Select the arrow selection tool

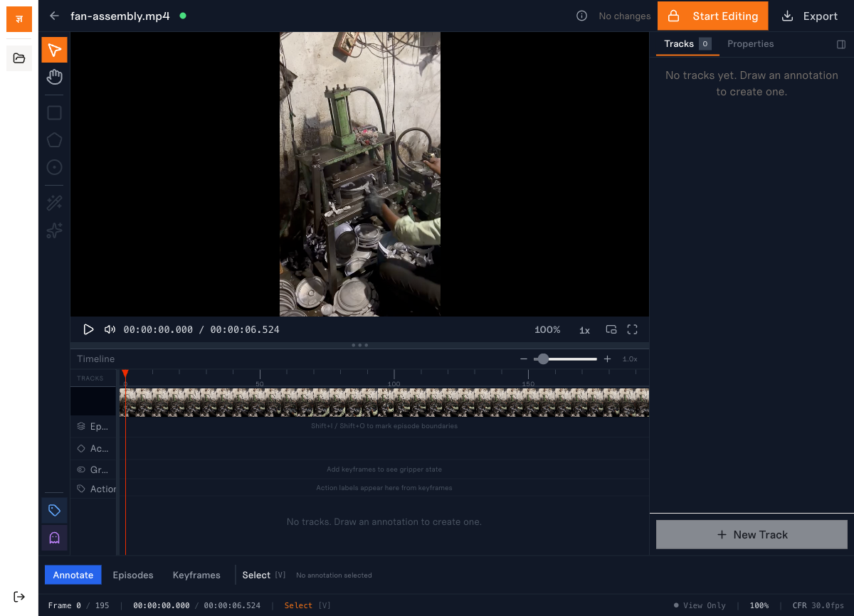point(54,49)
